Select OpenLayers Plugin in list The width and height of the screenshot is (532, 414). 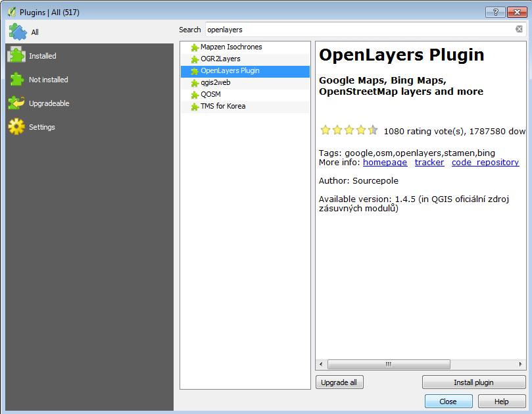point(245,70)
